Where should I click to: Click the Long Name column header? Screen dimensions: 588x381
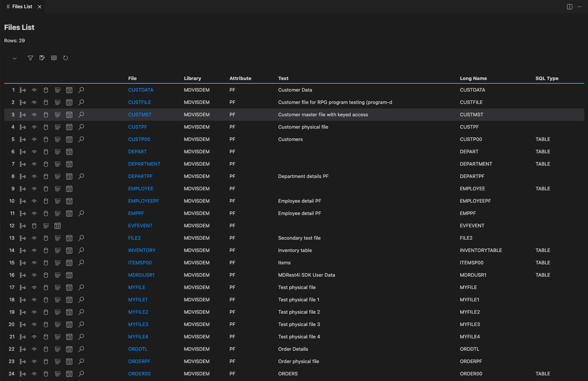[473, 79]
